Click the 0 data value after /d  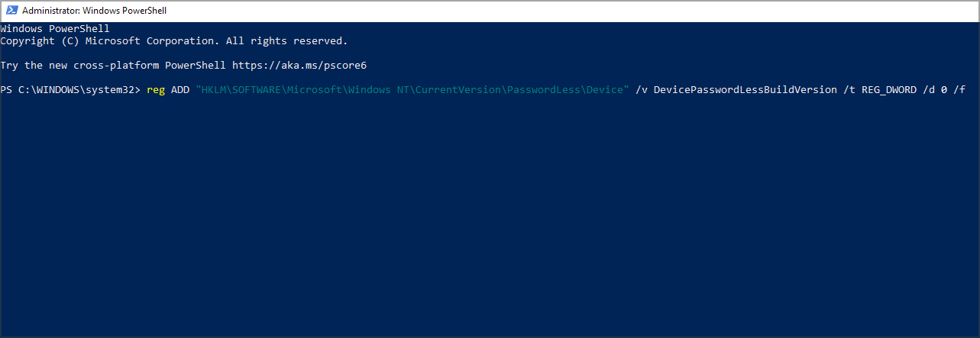[x=944, y=90]
